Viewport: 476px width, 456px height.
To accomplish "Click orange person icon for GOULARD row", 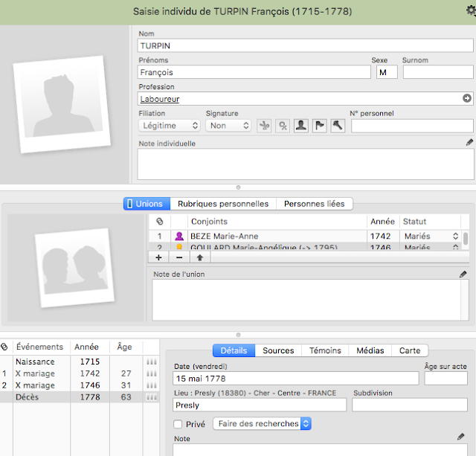I will tap(179, 246).
